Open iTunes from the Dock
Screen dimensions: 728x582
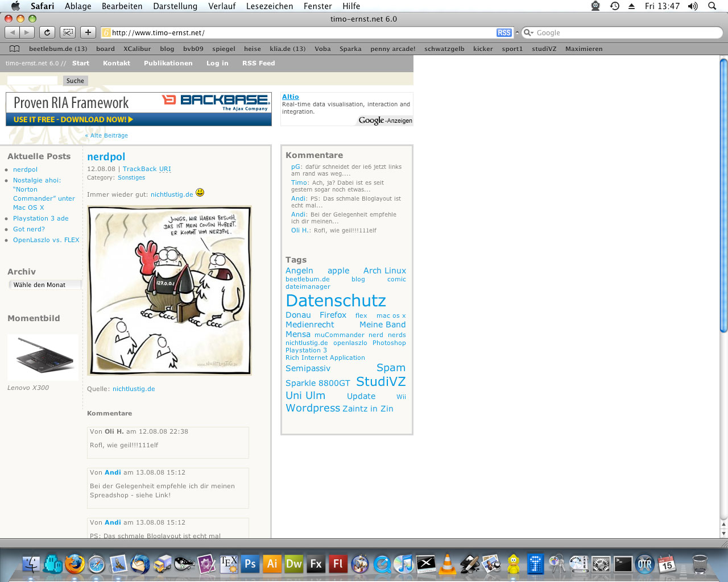point(404,564)
